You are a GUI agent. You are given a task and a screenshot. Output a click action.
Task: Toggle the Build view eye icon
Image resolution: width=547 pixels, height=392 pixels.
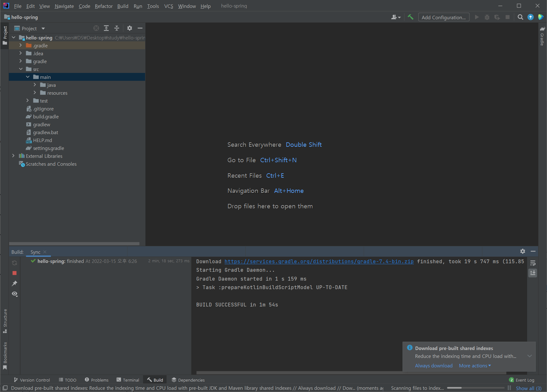coord(15,294)
